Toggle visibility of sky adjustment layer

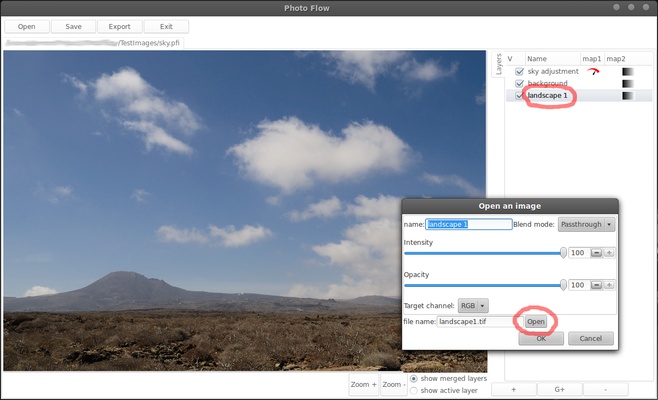[x=519, y=72]
